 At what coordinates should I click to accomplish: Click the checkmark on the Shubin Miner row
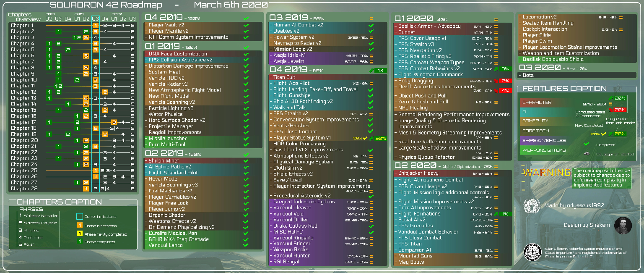coord(246,161)
